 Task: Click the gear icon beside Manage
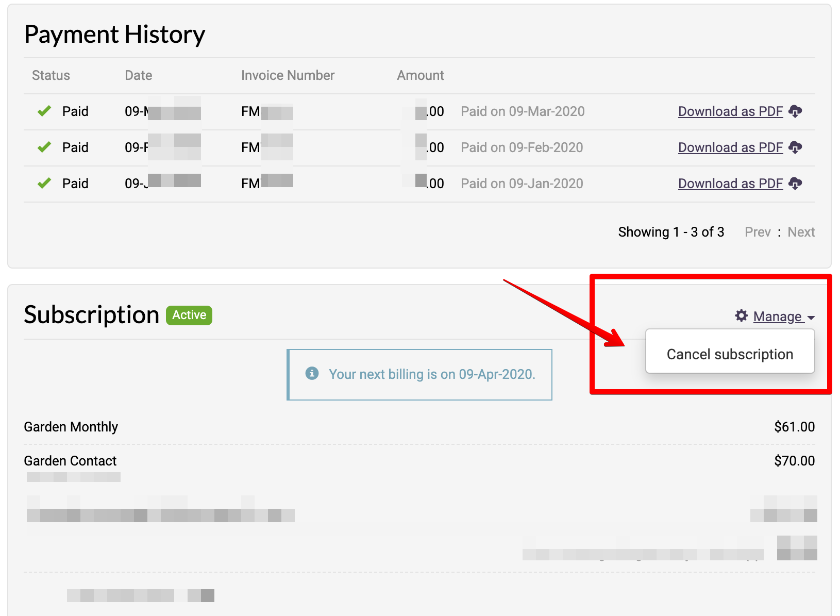click(x=742, y=316)
